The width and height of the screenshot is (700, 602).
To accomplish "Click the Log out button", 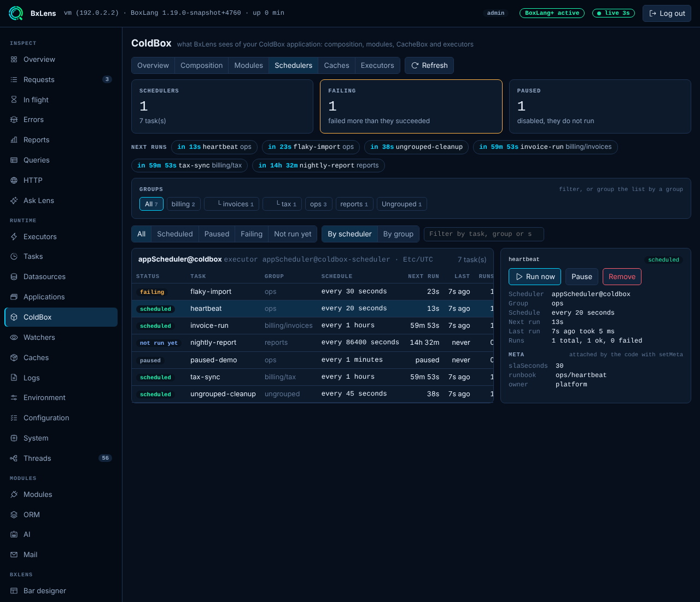I will point(667,13).
